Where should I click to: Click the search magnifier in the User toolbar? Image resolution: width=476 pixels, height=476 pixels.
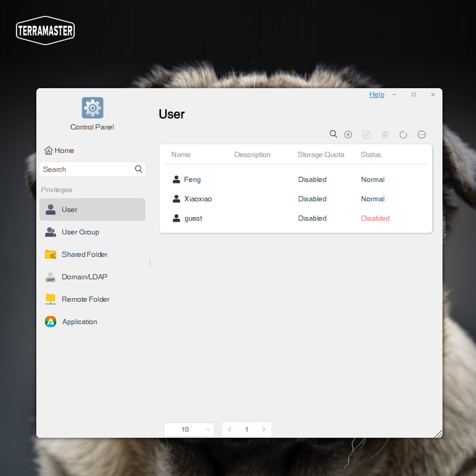coord(333,134)
